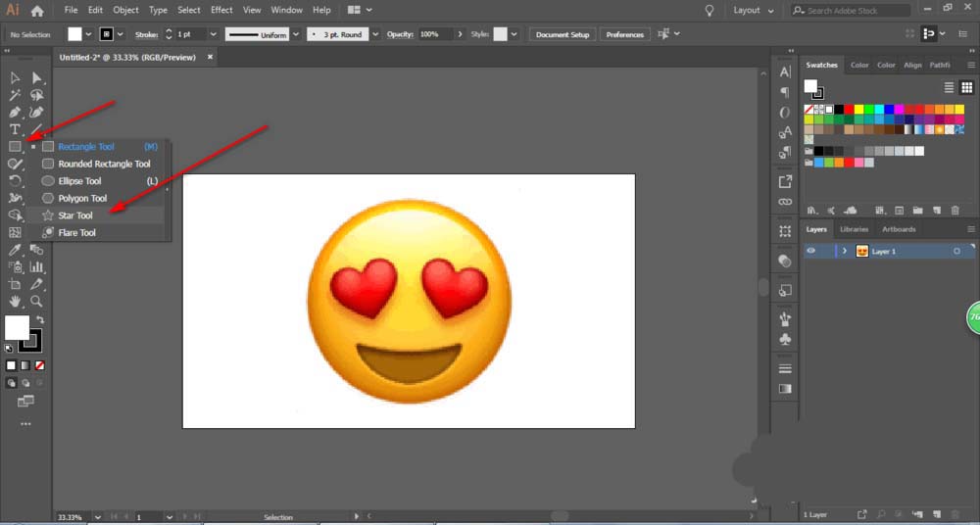Click Document Setup button

click(x=563, y=34)
